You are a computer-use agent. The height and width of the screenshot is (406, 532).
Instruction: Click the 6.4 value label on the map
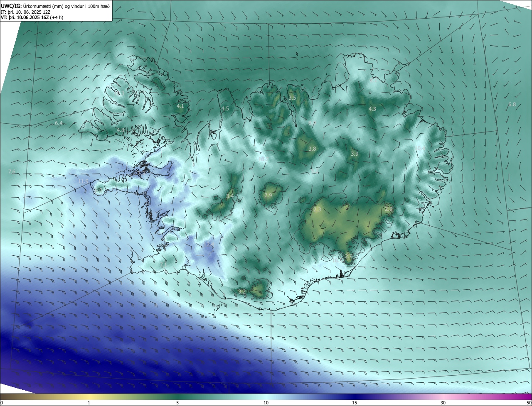click(59, 123)
